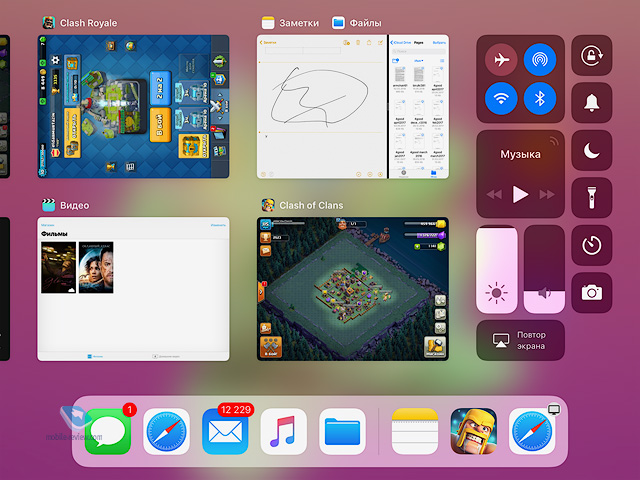Enable Do Not Disturb moon

(x=591, y=150)
